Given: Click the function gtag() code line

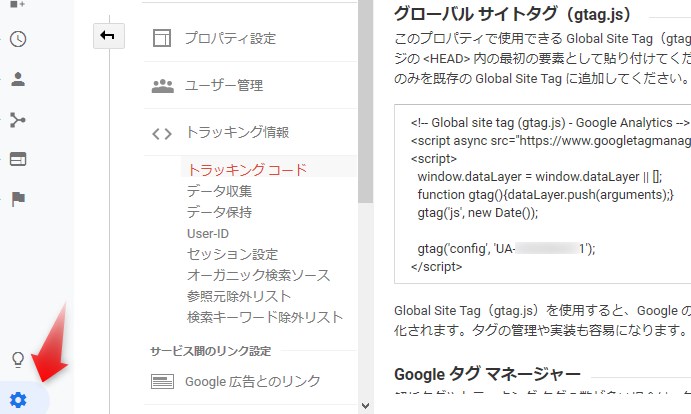Looking at the screenshot, I should coord(546,195).
